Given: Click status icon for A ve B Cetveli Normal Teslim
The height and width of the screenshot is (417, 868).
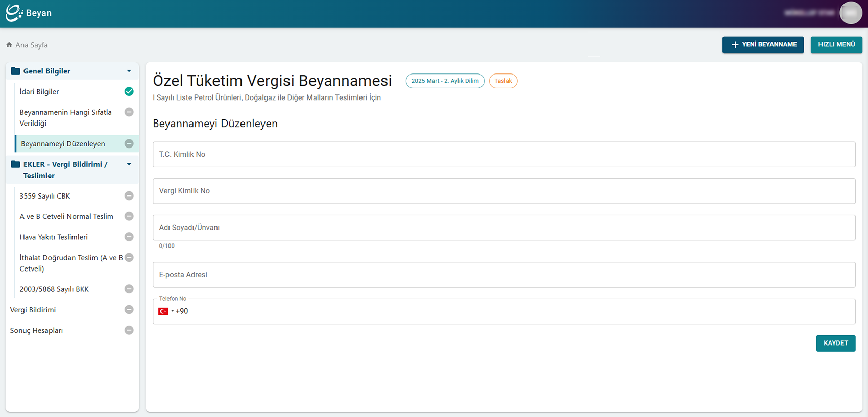Looking at the screenshot, I should 129,216.
